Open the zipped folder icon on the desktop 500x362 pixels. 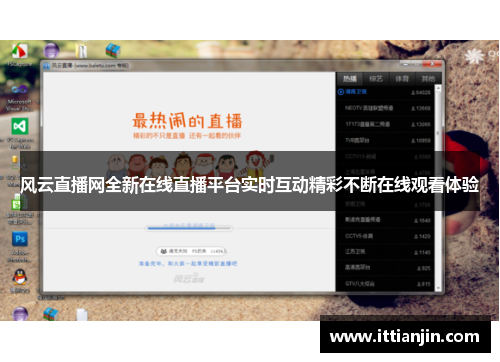pos(81,51)
